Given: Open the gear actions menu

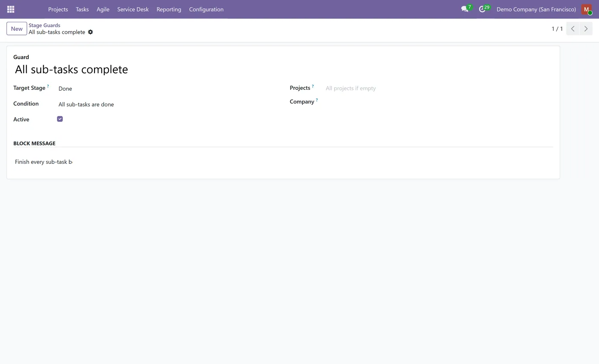Looking at the screenshot, I should (90, 32).
